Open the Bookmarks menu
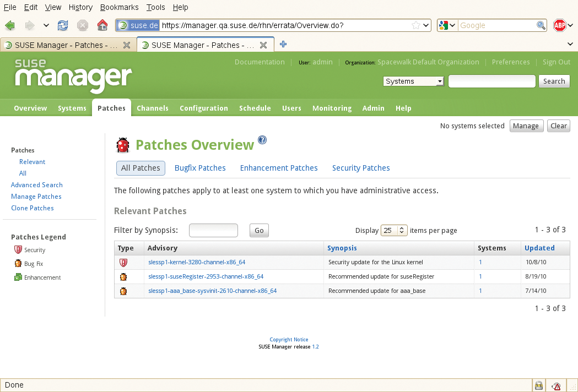This screenshot has width=578, height=392. (x=119, y=7)
